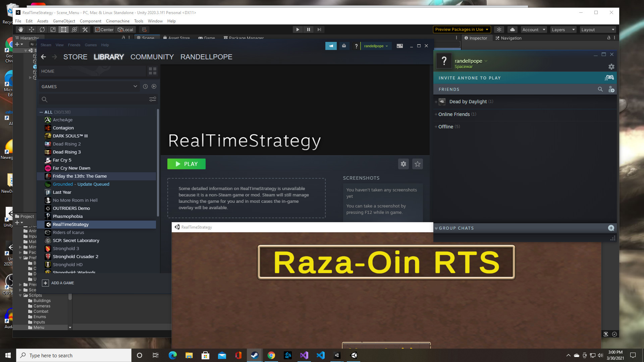644x362 pixels.
Task: Open Scripts folder in Unity Project panel
Action: (x=35, y=295)
